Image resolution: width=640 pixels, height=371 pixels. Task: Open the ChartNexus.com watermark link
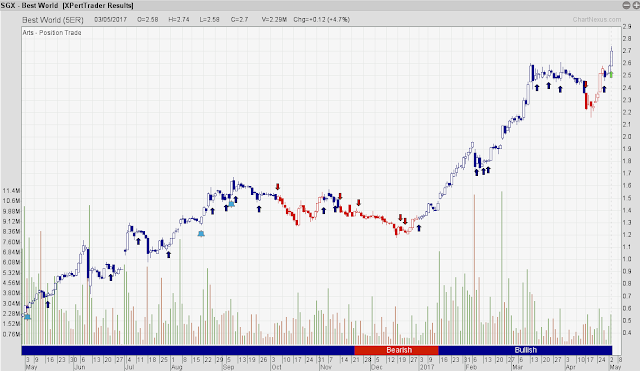(x=597, y=19)
